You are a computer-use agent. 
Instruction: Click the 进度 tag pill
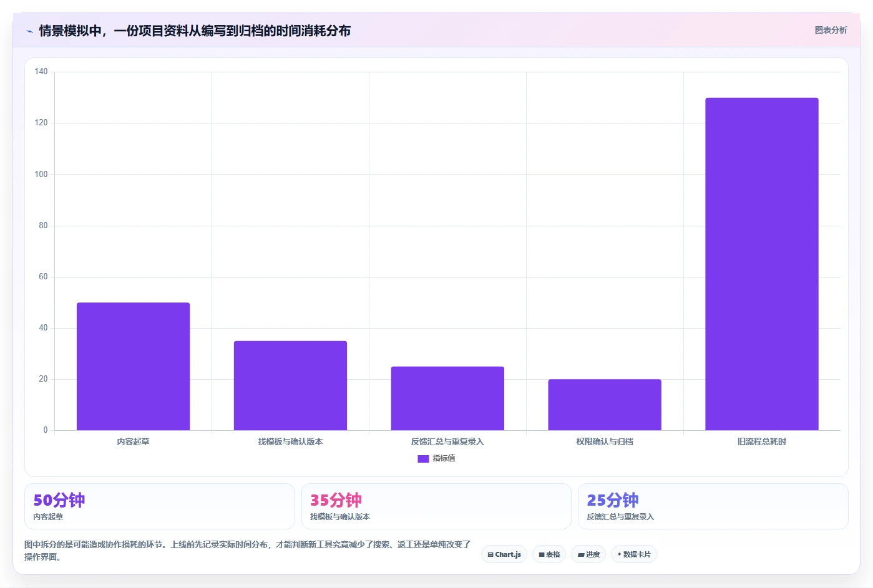click(588, 554)
